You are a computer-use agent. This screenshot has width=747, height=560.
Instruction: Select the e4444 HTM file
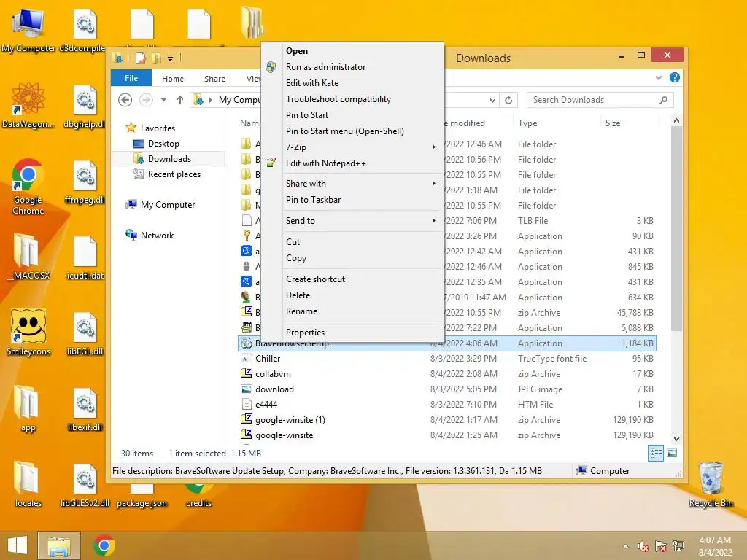(447, 404)
